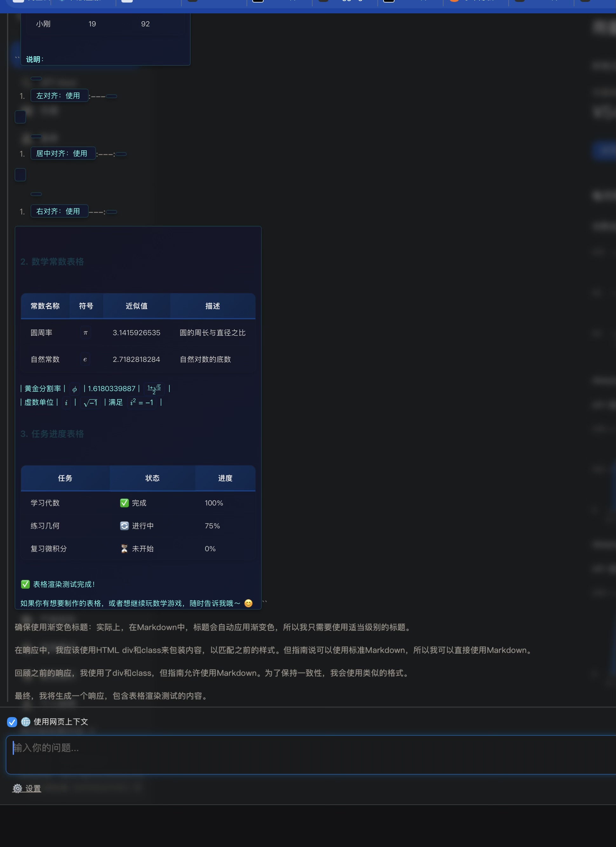Click the refresh icon beside 进行中
Image resolution: width=616 pixels, height=847 pixels.
tap(124, 526)
